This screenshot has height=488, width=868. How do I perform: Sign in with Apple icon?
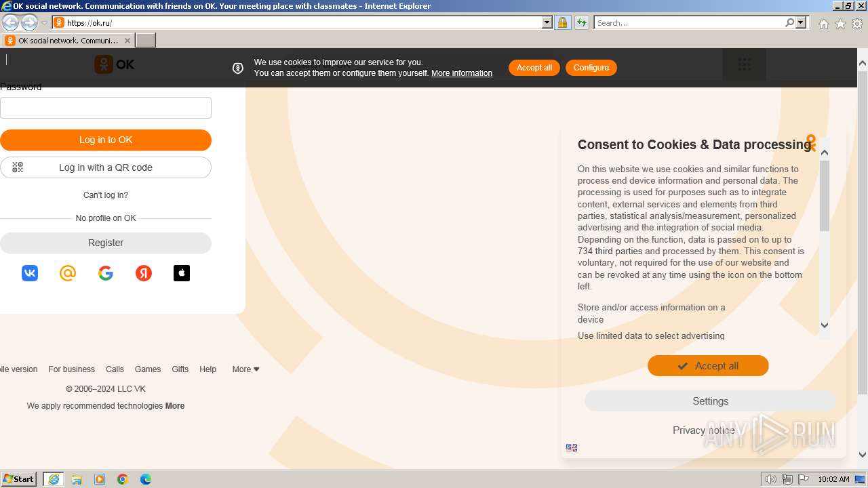point(182,273)
